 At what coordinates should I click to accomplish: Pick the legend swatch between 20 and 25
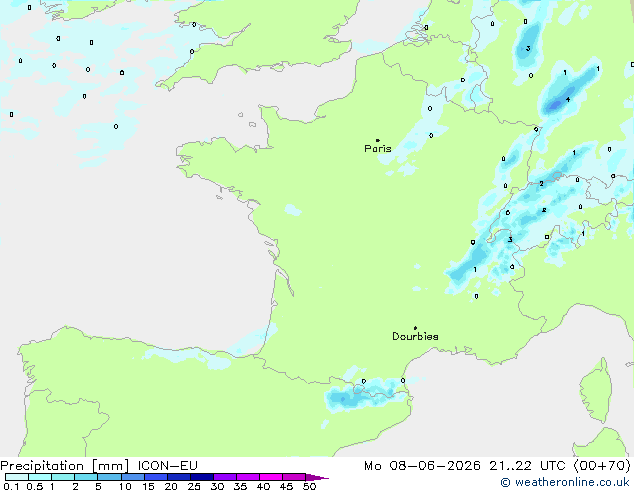click(x=179, y=477)
